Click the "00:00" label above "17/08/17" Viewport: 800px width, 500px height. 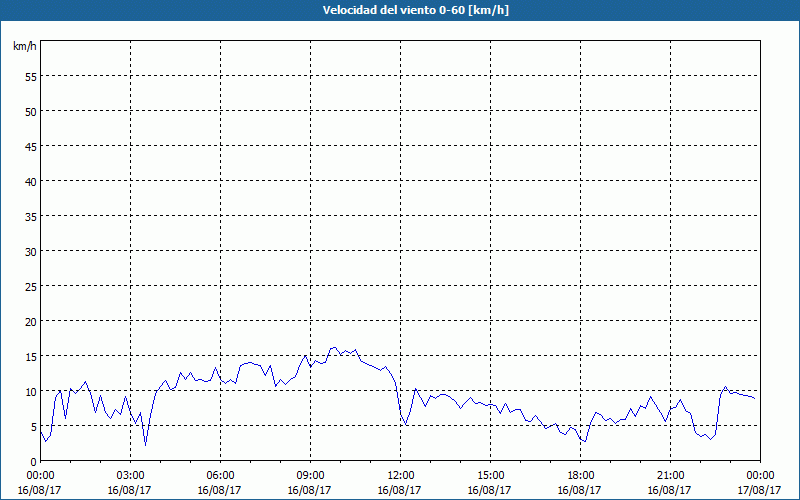click(x=760, y=476)
